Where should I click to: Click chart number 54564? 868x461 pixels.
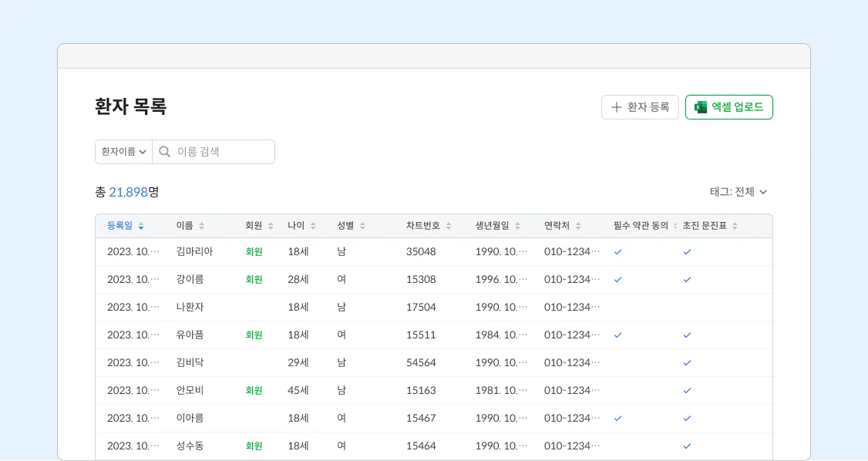point(421,362)
